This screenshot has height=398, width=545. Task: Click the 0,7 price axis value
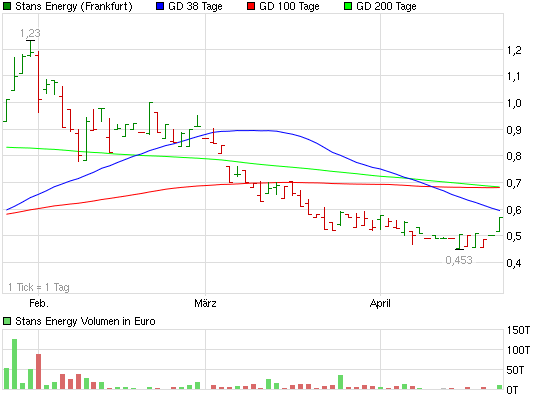coord(514,183)
